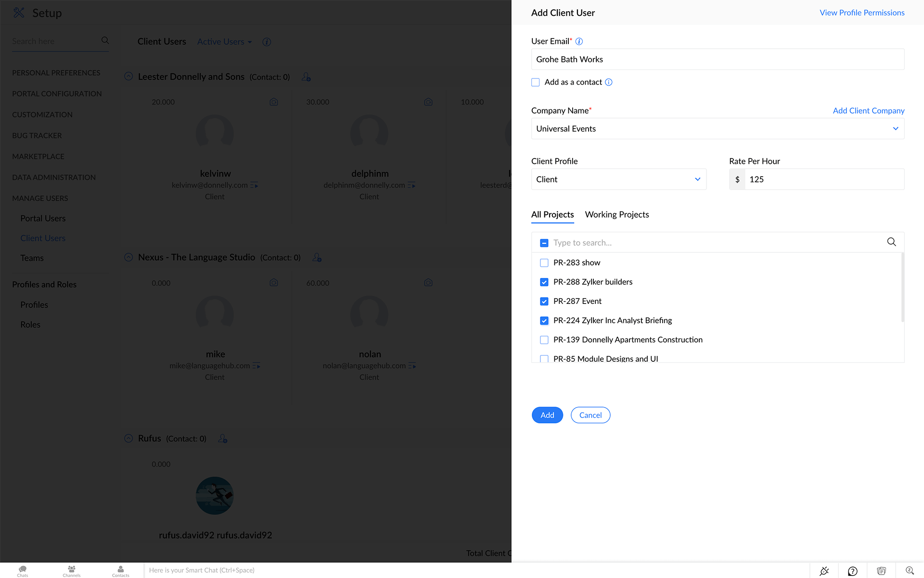924x578 pixels.
Task: Open Teams in sidebar
Action: (x=32, y=258)
